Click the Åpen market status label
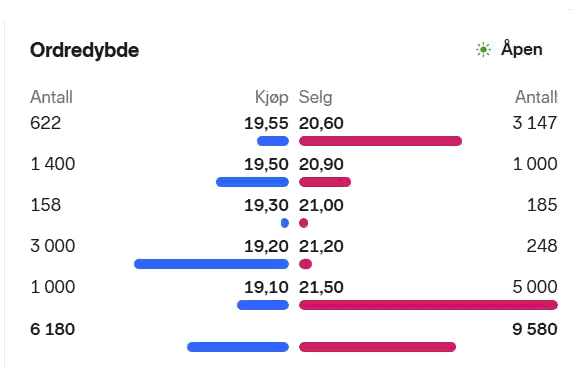Viewport: 582px width, 376px height. [521, 49]
